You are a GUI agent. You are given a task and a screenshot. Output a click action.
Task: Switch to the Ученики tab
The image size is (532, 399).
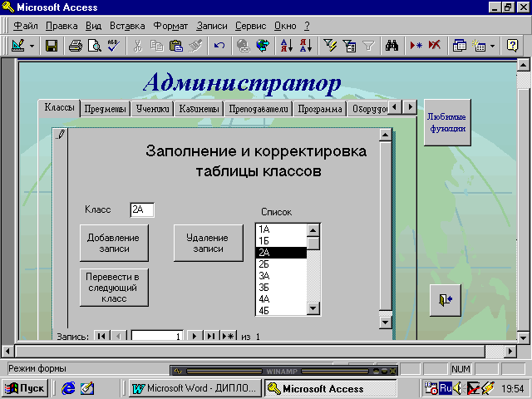[x=152, y=109]
